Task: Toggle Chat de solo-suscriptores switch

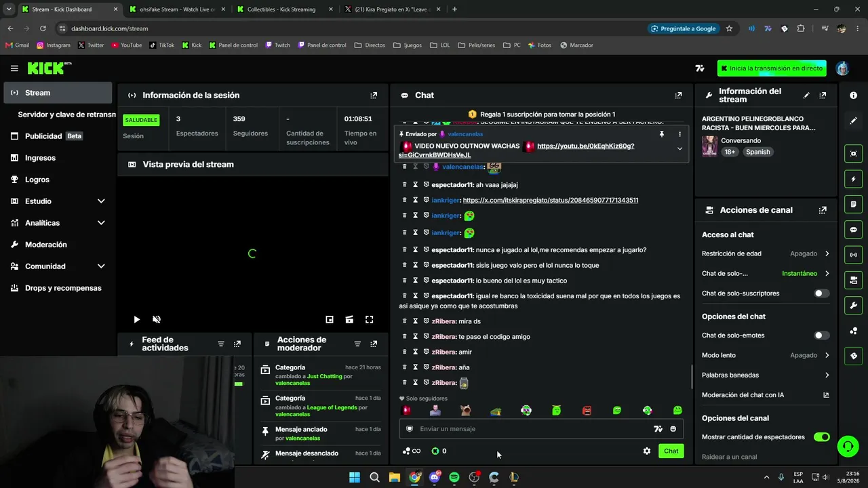Action: pos(821,293)
